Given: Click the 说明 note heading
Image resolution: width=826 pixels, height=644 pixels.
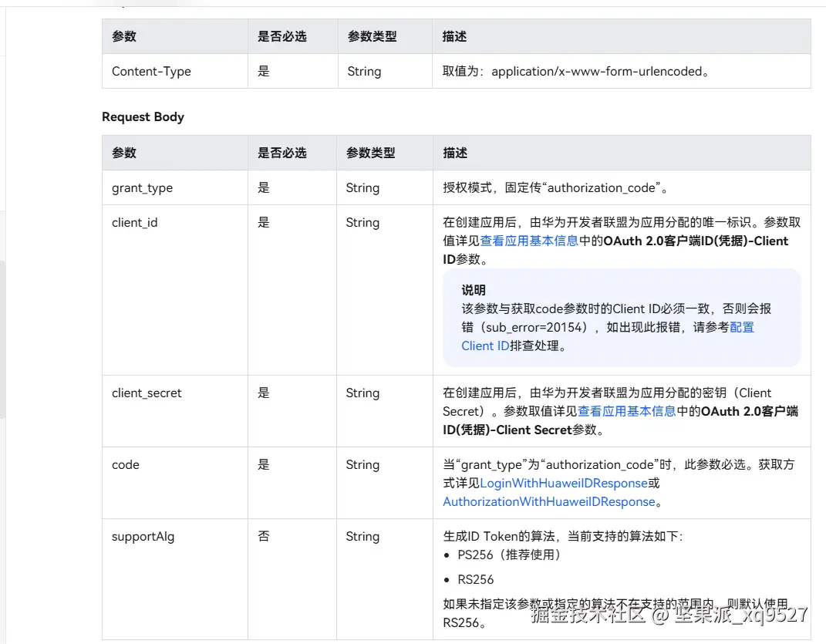Looking at the screenshot, I should click(474, 291).
